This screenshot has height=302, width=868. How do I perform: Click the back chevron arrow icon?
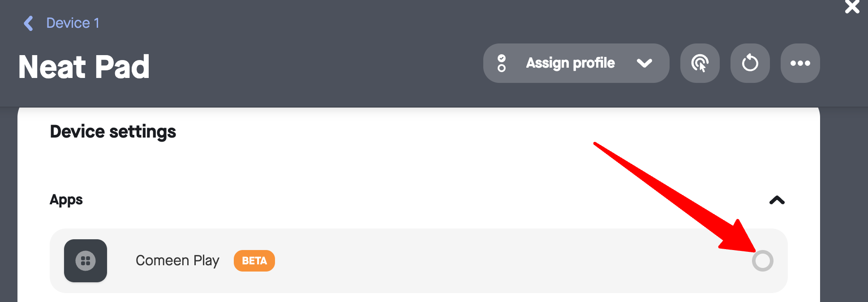pyautogui.click(x=29, y=23)
